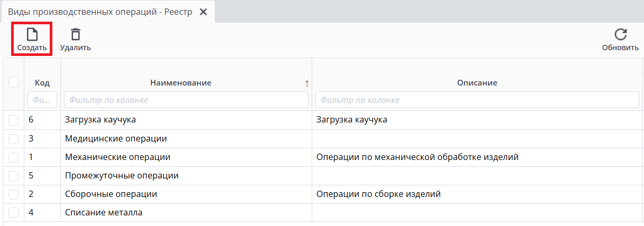The width and height of the screenshot is (644, 226).
Task: Check the Медицинские операции row checkbox
Action: 14,139
